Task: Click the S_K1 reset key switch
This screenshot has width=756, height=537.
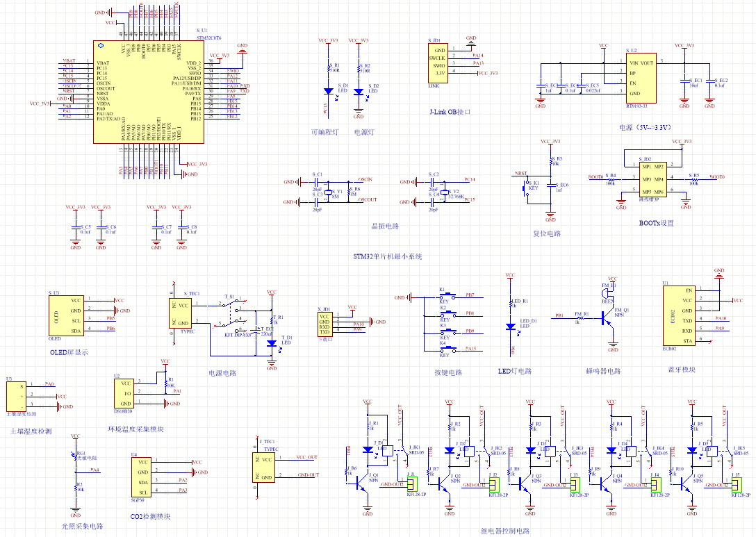Action: point(526,188)
